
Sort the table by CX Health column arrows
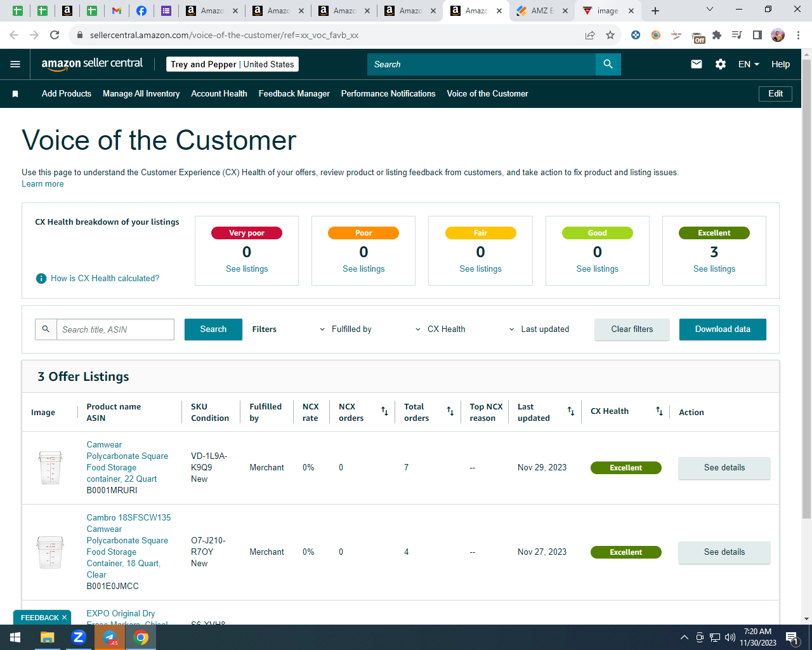point(660,411)
